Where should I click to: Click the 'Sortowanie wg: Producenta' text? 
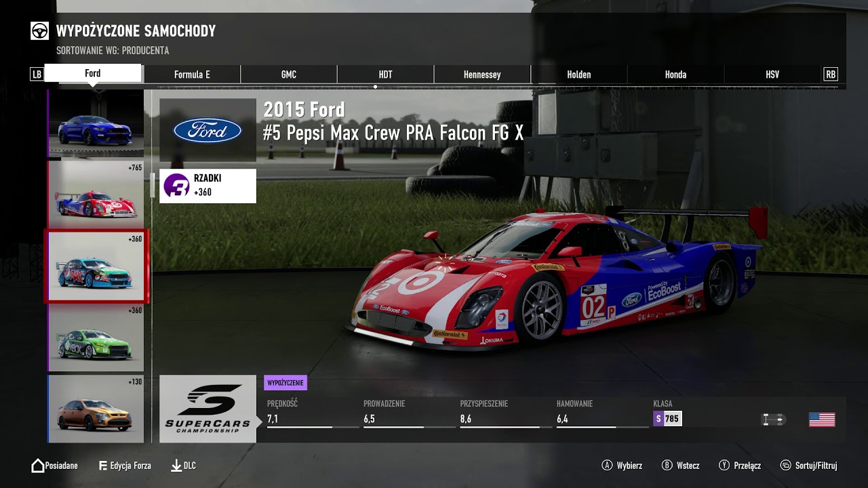pyautogui.click(x=113, y=51)
